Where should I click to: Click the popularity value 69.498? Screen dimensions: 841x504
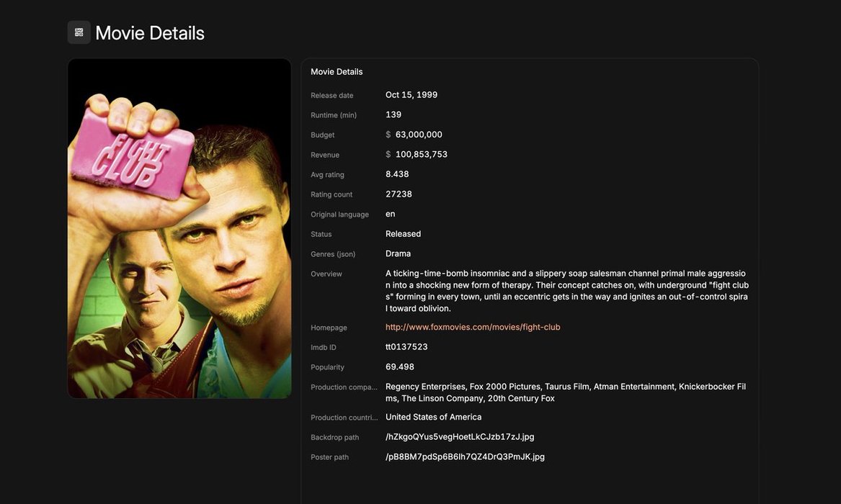pyautogui.click(x=400, y=367)
